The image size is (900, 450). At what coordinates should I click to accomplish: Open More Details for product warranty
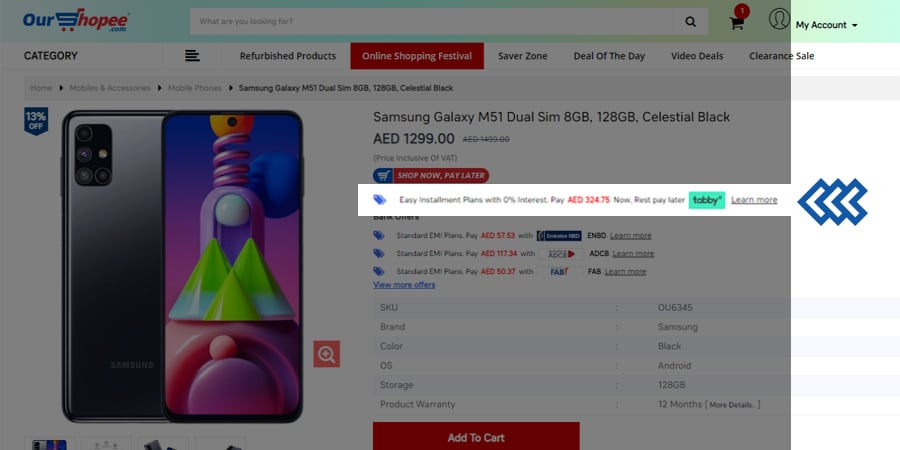coord(733,405)
